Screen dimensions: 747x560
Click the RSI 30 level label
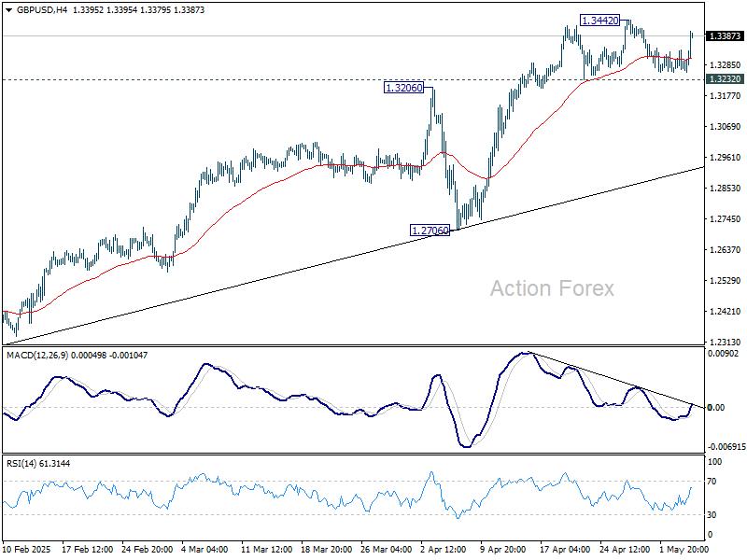click(712, 515)
